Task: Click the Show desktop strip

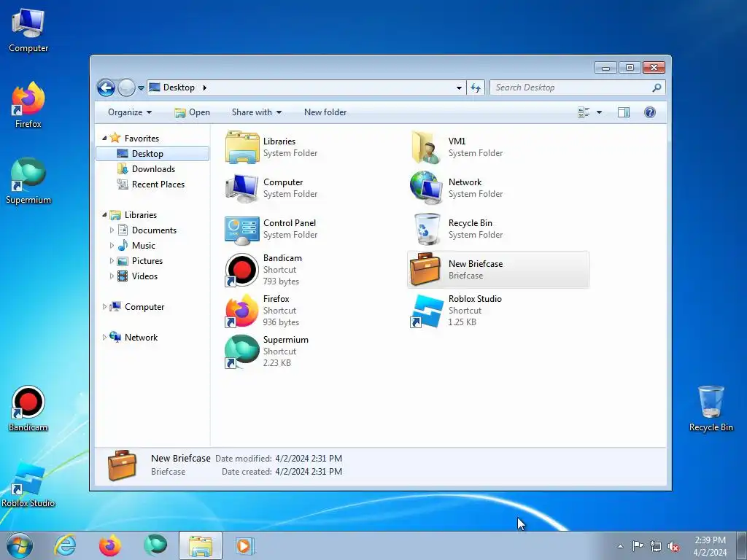Action: coord(743,545)
